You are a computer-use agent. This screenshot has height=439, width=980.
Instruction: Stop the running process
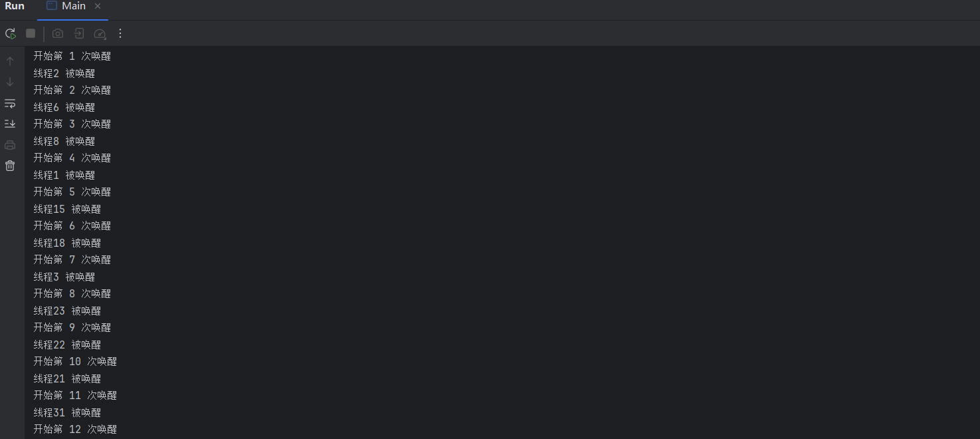[x=31, y=33]
